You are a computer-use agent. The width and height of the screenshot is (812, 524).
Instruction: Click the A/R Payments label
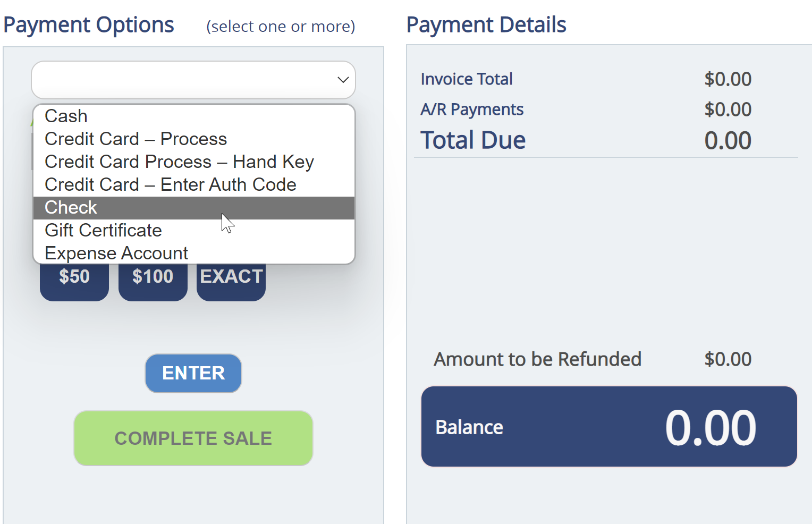point(472,109)
